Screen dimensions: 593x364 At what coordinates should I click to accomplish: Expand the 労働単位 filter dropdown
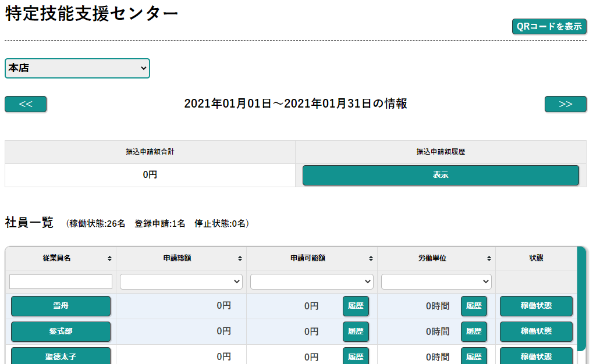click(x=436, y=281)
